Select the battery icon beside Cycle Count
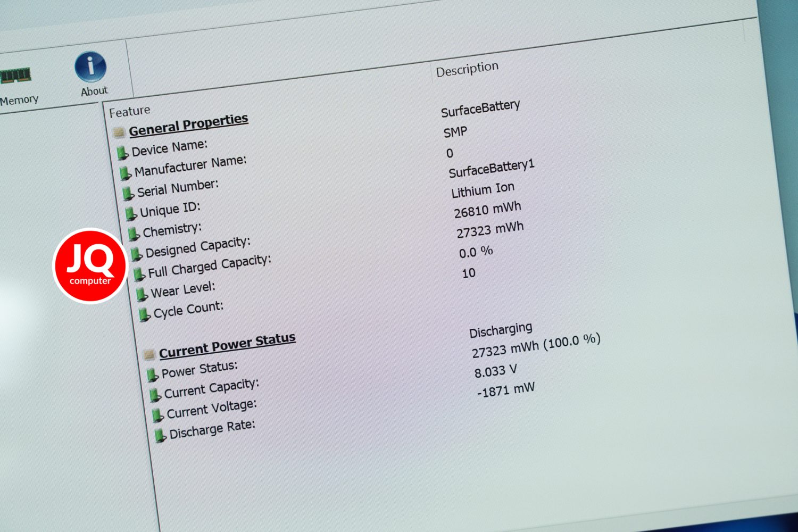 click(x=144, y=315)
